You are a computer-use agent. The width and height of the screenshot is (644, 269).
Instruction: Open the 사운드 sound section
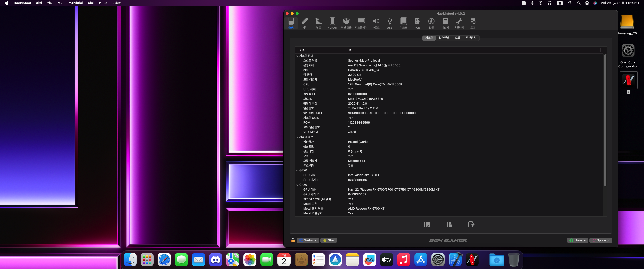click(376, 23)
